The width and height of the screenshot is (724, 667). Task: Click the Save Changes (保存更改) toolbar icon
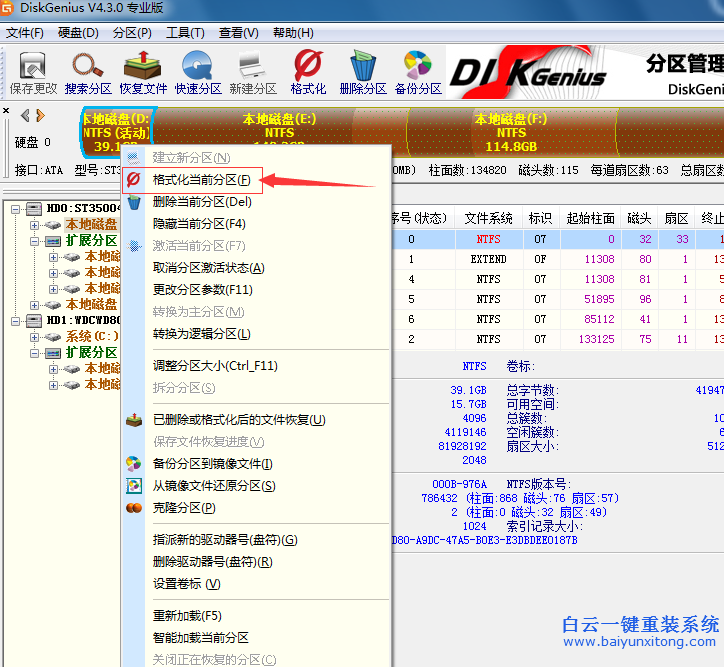click(33, 72)
